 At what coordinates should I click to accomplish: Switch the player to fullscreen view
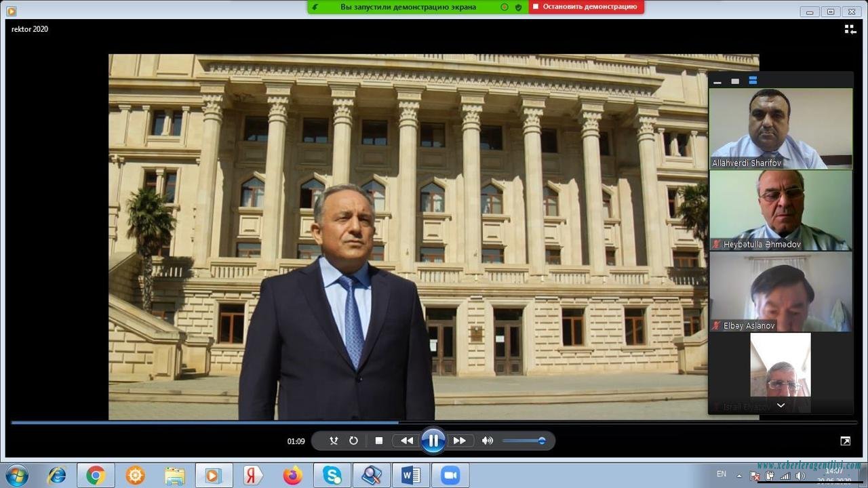click(846, 441)
